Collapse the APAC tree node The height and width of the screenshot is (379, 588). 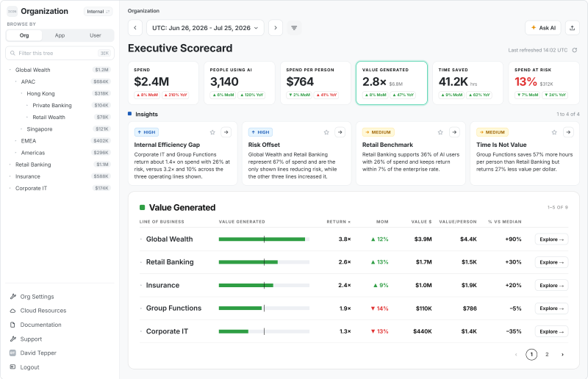click(x=15, y=82)
